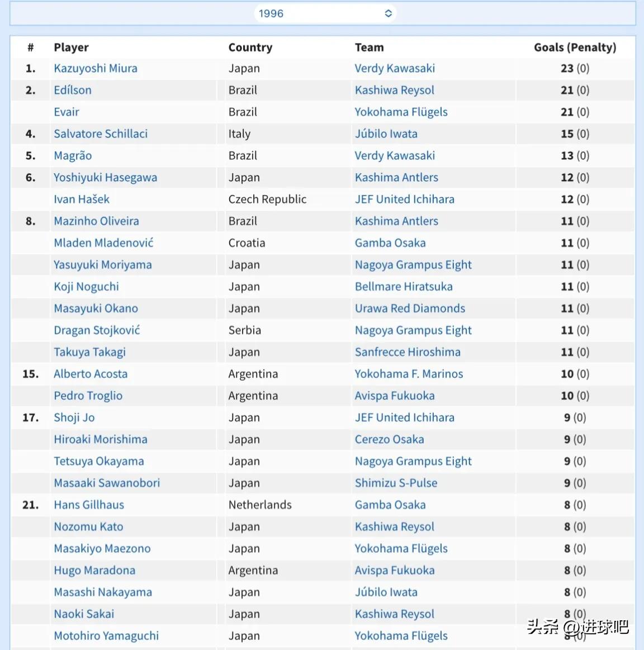Click Ivan Hašek player name

[x=82, y=199]
